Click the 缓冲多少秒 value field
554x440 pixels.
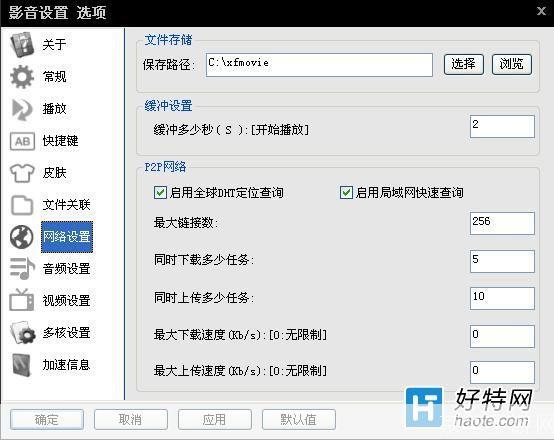502,127
